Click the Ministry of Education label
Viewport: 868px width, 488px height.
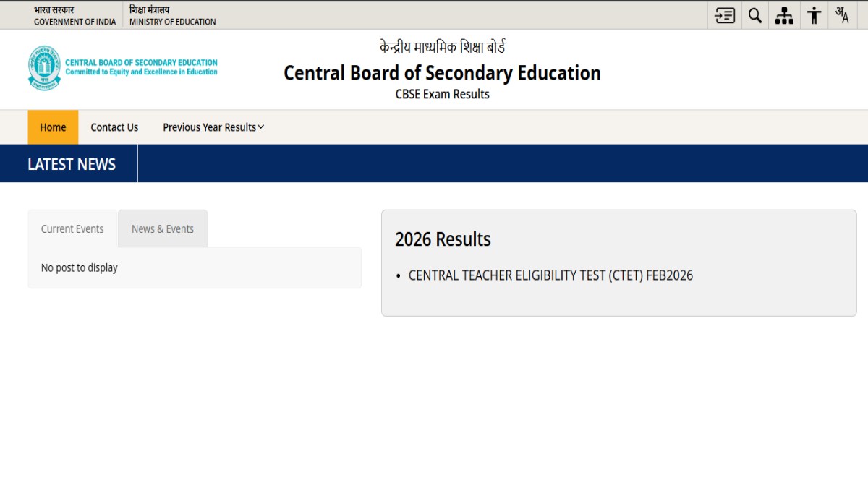coord(172,22)
